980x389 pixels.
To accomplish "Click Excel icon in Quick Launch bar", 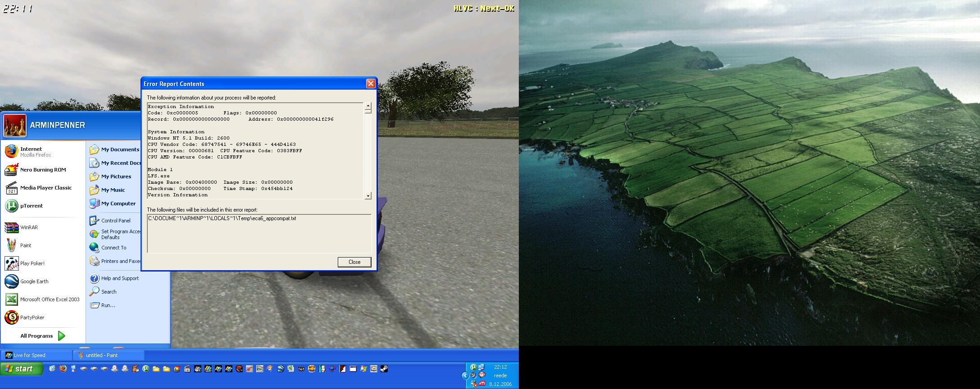I will pyautogui.click(x=291, y=369).
